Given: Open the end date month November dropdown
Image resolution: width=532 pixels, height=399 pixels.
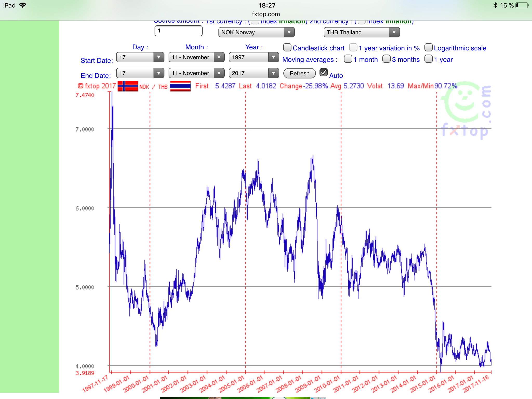Looking at the screenshot, I should click(x=196, y=73).
